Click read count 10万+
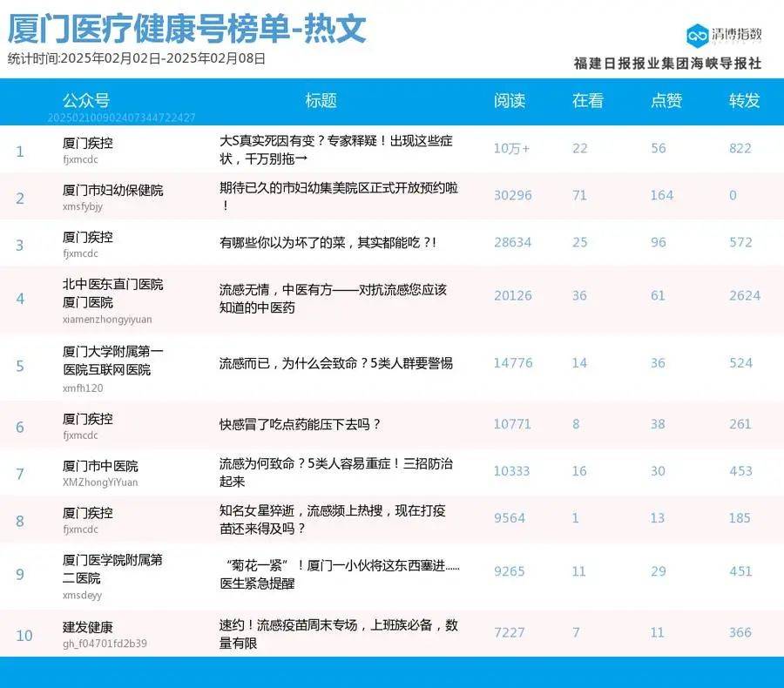This screenshot has width=784, height=688. tap(511, 149)
